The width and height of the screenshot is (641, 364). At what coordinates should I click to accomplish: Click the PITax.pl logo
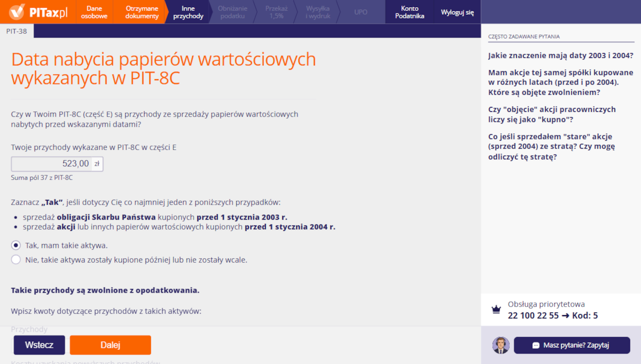pos(38,12)
